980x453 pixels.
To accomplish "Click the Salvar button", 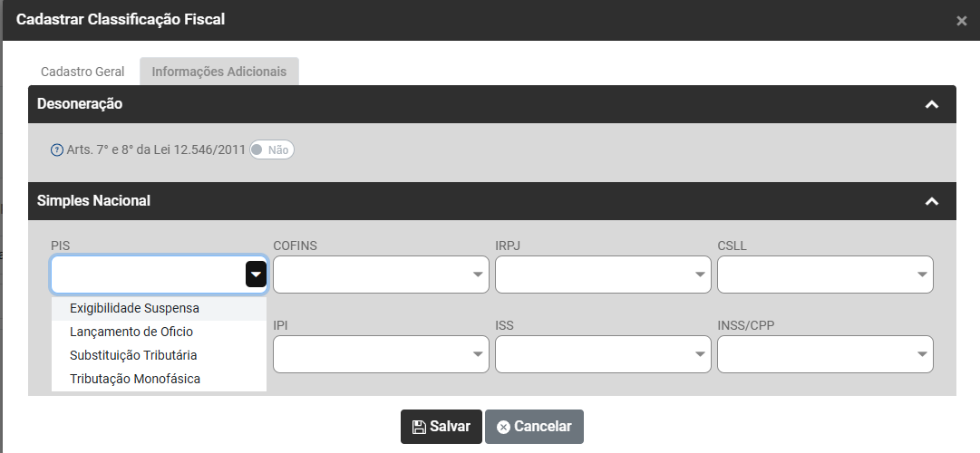I will point(441,427).
